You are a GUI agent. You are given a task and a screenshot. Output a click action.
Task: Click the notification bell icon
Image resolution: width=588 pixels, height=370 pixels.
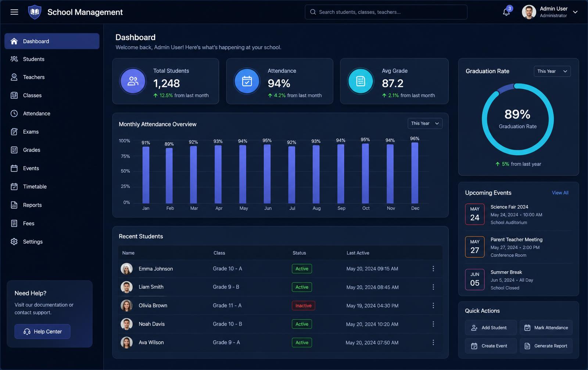pyautogui.click(x=506, y=12)
